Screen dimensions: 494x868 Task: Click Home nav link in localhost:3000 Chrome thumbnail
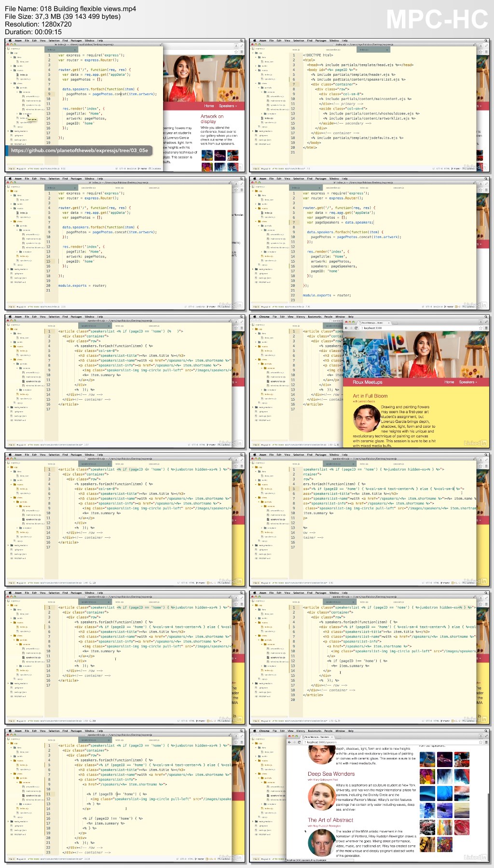[449, 382]
